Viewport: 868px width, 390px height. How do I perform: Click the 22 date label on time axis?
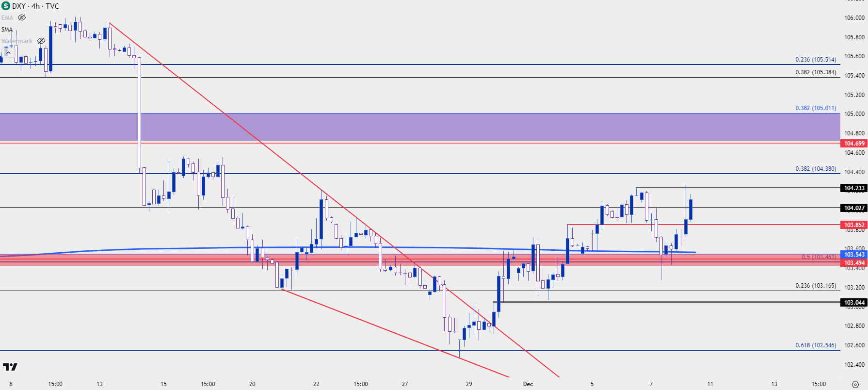click(316, 384)
